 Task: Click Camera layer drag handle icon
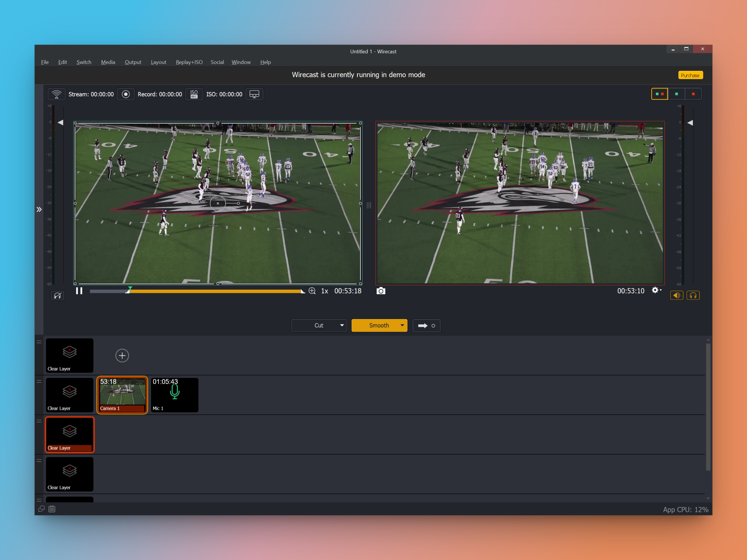[39, 381]
